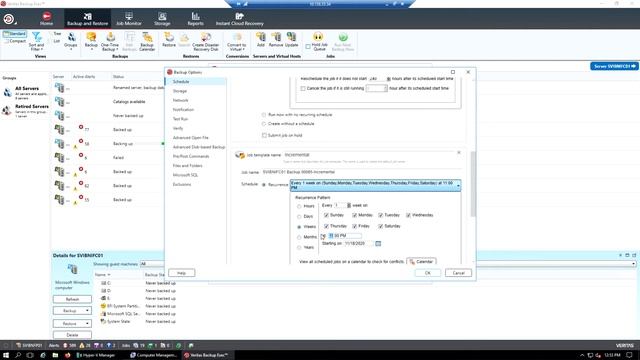This screenshot has height=360, width=640.
Task: Open date picker calendar icon beside Starting on
Action: [378, 243]
